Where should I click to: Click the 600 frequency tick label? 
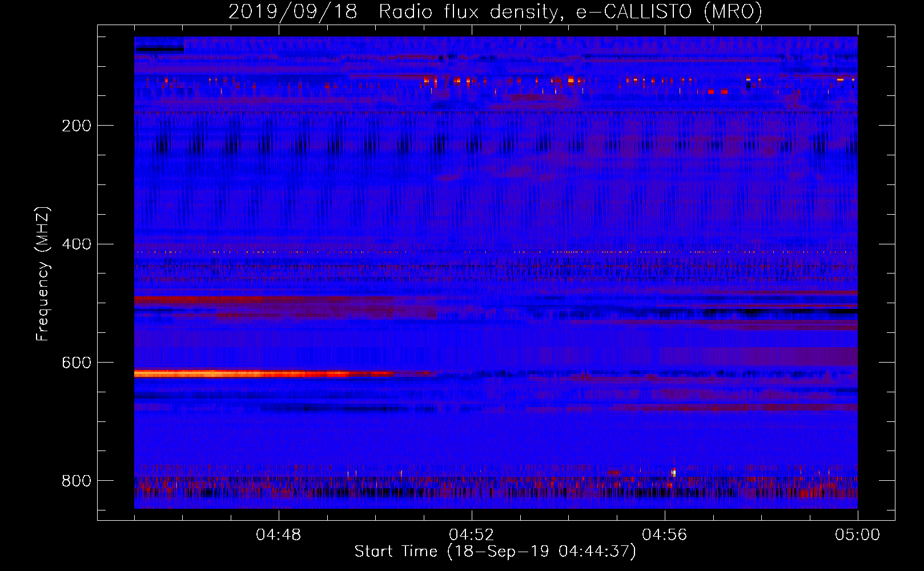pyautogui.click(x=77, y=363)
